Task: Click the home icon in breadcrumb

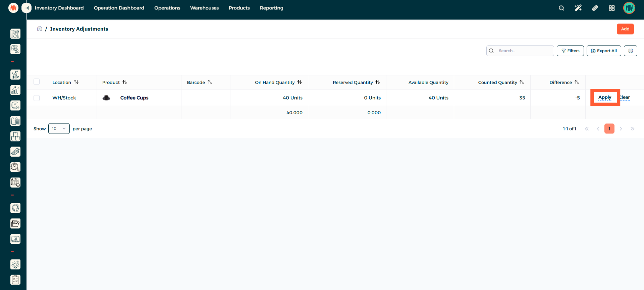Action: click(x=40, y=28)
